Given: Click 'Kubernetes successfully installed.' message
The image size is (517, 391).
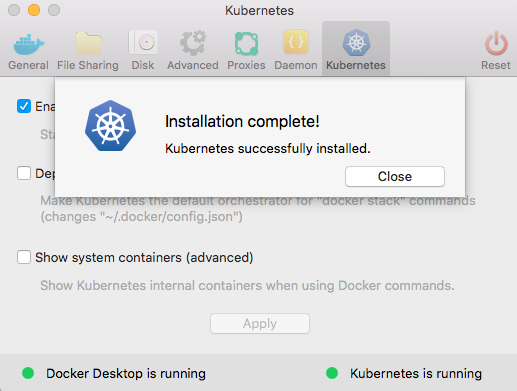Looking at the screenshot, I should (x=268, y=148).
